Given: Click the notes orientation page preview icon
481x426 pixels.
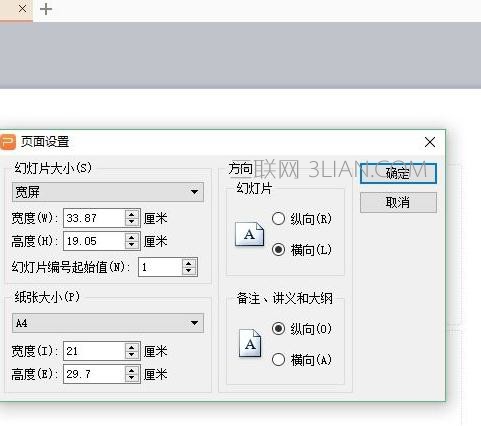Looking at the screenshot, I should 250,343.
